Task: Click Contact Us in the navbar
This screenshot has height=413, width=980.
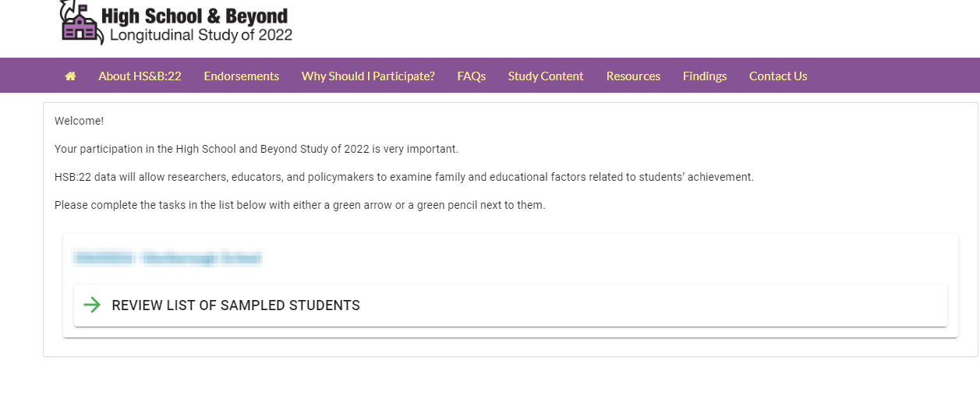Action: coord(778,76)
